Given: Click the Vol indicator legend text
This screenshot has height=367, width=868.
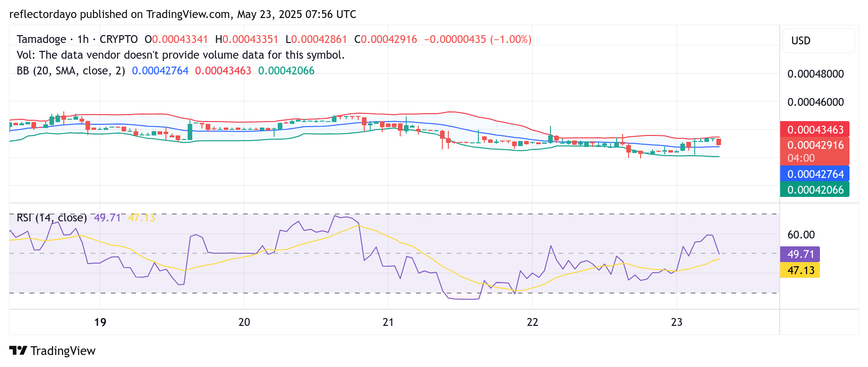Looking at the screenshot, I should (x=181, y=55).
